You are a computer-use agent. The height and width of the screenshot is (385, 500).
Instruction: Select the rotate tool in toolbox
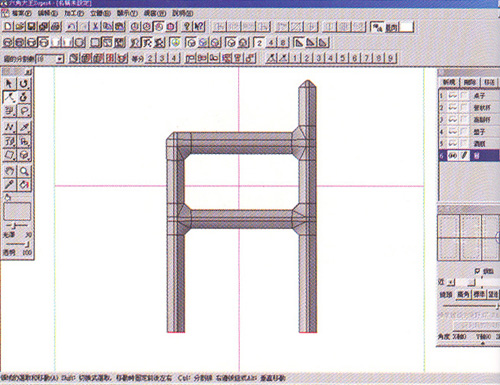point(24,83)
